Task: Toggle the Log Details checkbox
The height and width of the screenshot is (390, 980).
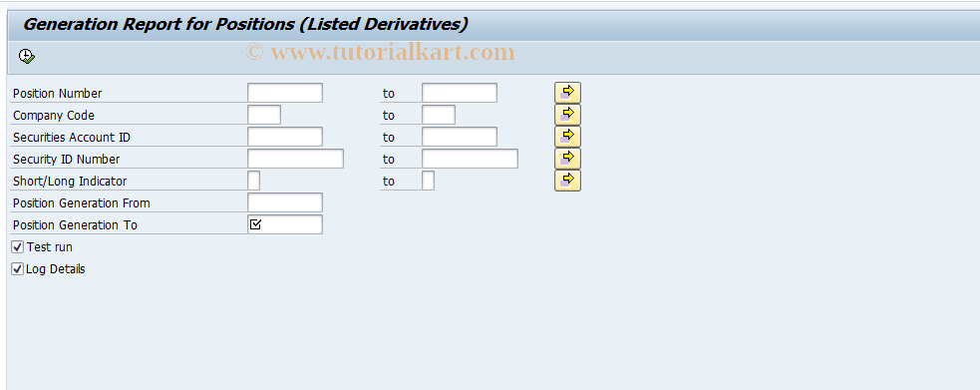Action: (x=18, y=269)
